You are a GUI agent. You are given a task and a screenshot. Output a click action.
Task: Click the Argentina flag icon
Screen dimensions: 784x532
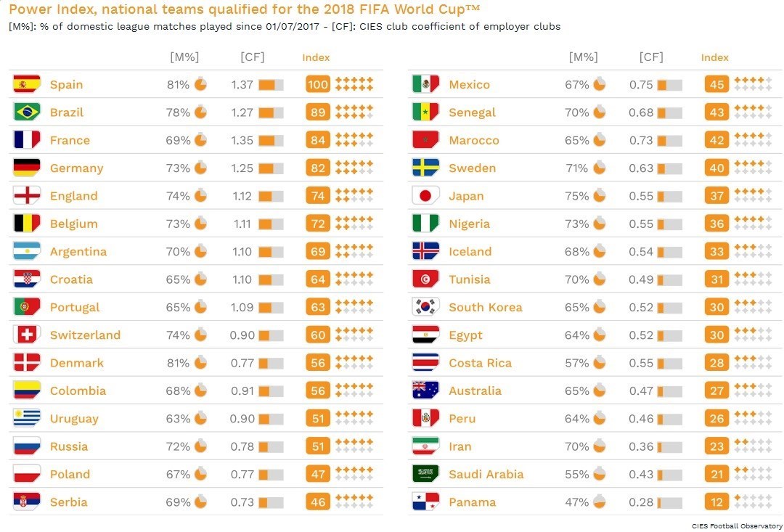pos(27,252)
